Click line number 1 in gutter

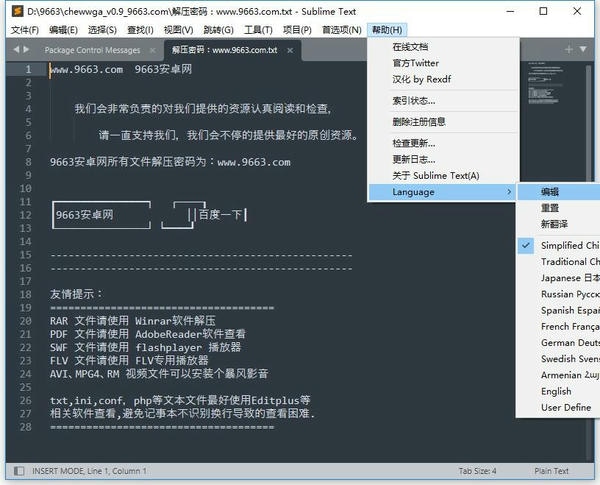coord(28,69)
